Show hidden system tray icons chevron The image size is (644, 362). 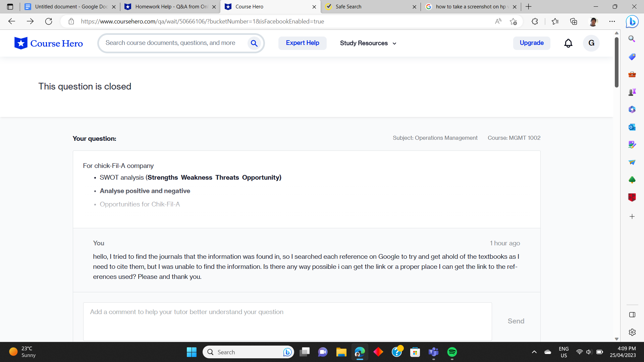pos(534,352)
